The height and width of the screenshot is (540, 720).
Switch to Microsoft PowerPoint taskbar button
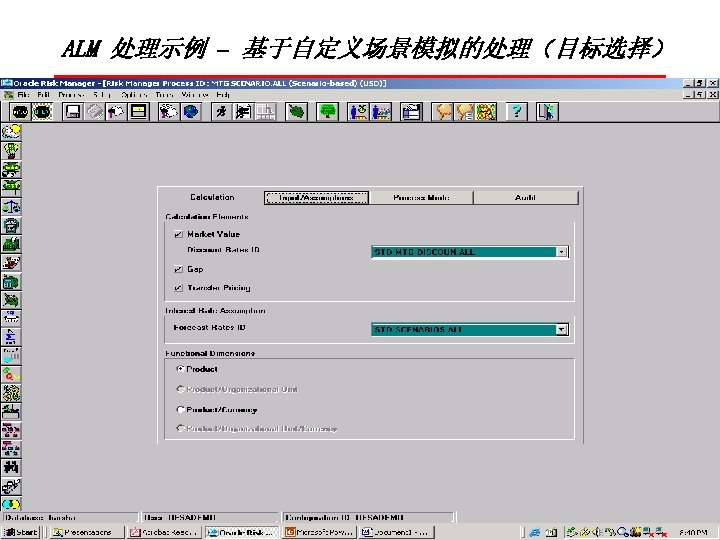coord(319,532)
